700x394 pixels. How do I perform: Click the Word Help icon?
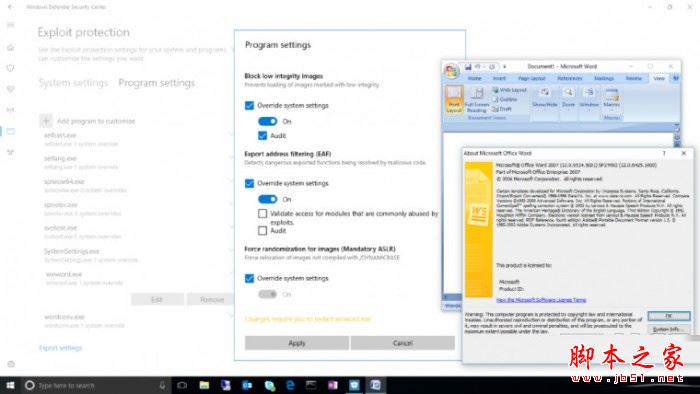point(676,78)
